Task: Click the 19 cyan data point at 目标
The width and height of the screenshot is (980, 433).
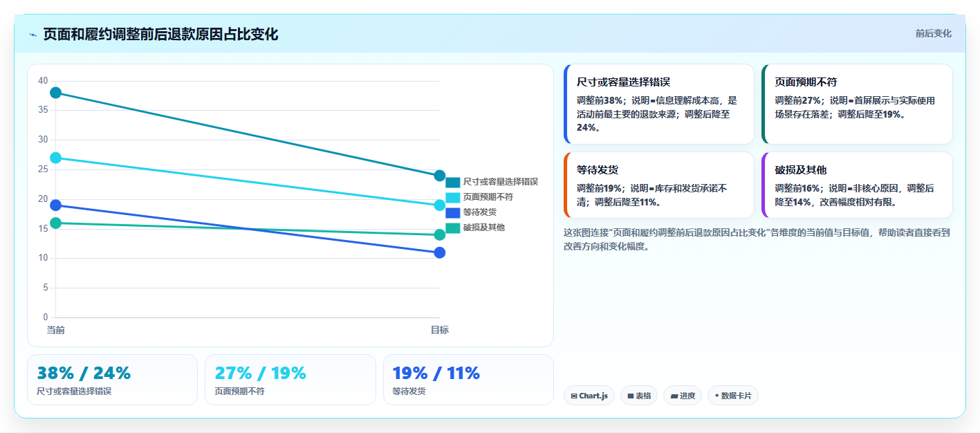Action: 439,205
